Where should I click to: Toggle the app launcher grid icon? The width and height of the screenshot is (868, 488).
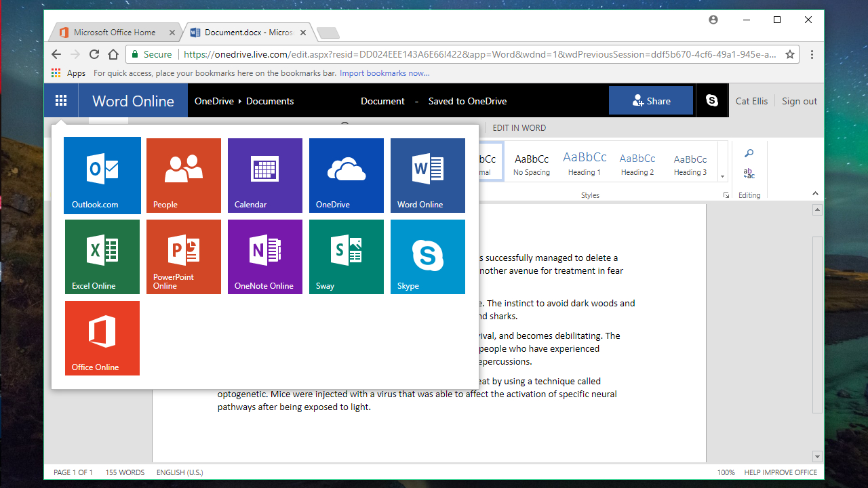(x=61, y=101)
